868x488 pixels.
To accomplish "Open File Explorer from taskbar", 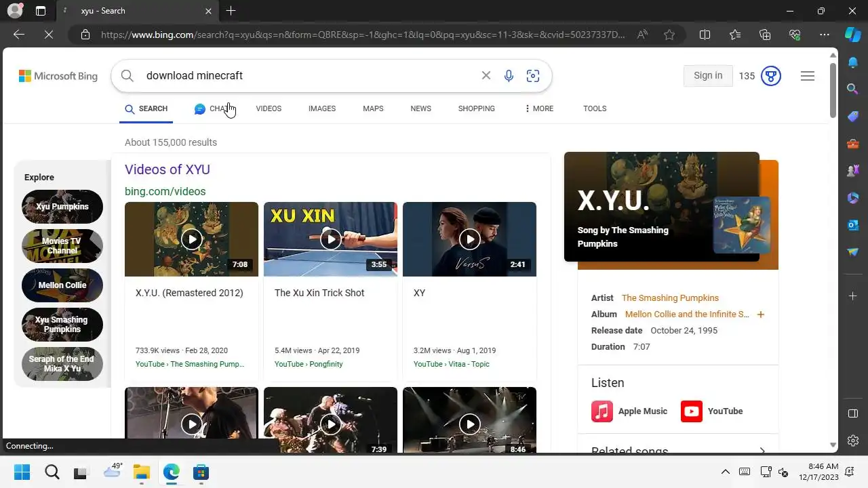I will (141, 472).
